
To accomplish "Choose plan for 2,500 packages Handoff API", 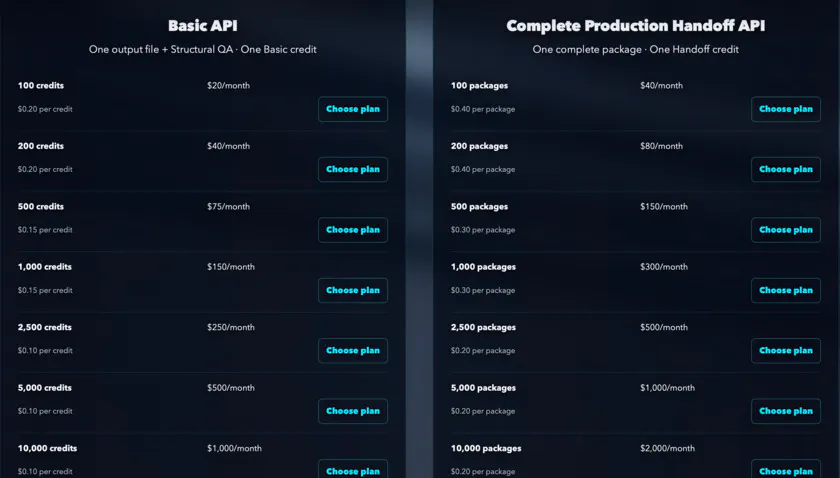I will pyautogui.click(x=785, y=350).
